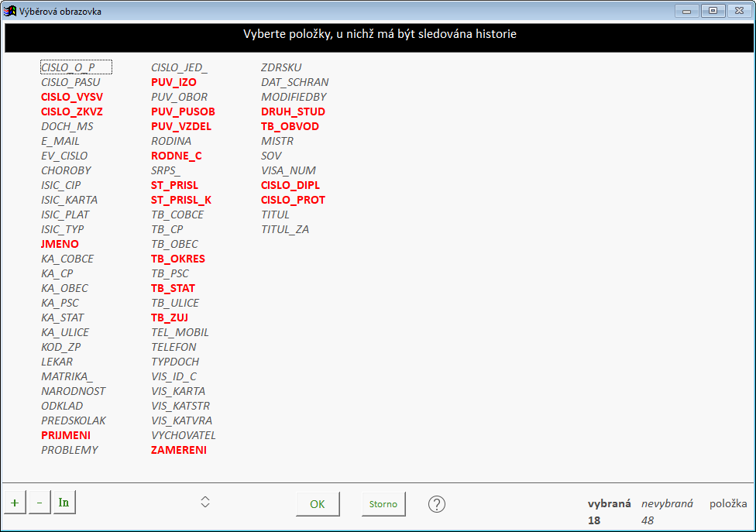This screenshot has height=532, width=756.
Task: Click the app icon in title bar
Action: pyautogui.click(x=11, y=11)
